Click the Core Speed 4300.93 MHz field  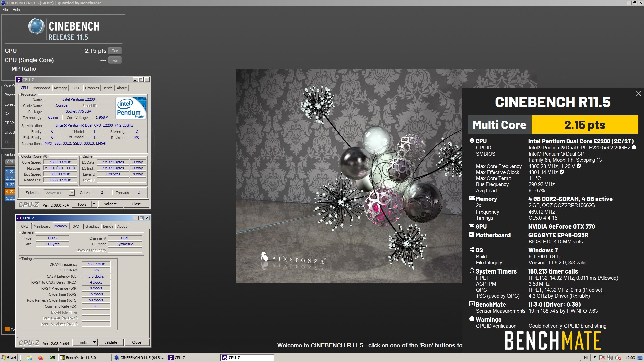pos(60,162)
